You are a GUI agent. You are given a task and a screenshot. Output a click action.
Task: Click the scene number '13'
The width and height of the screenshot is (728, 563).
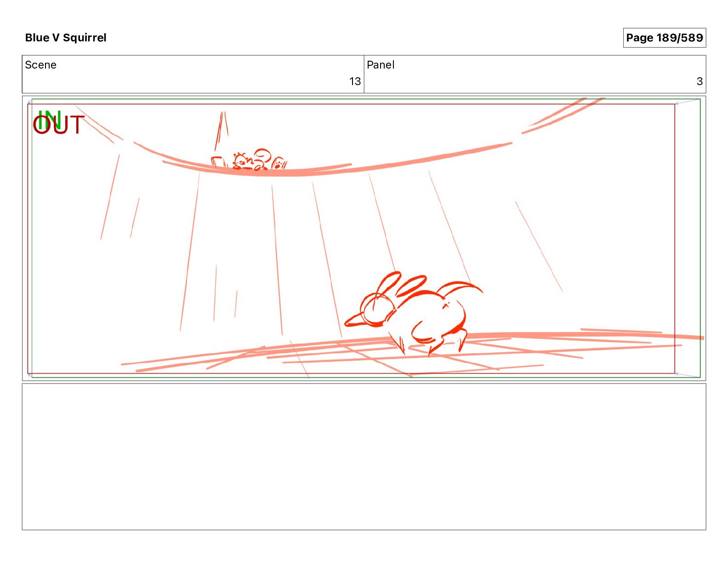point(355,81)
